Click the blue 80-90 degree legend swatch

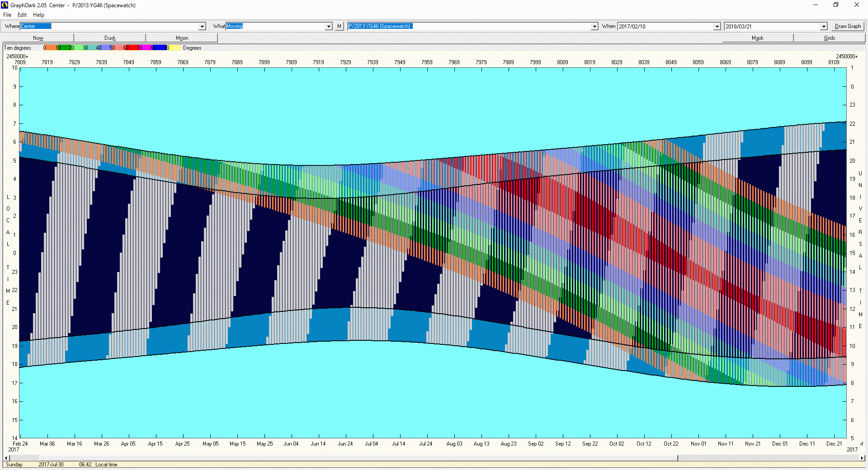click(160, 47)
